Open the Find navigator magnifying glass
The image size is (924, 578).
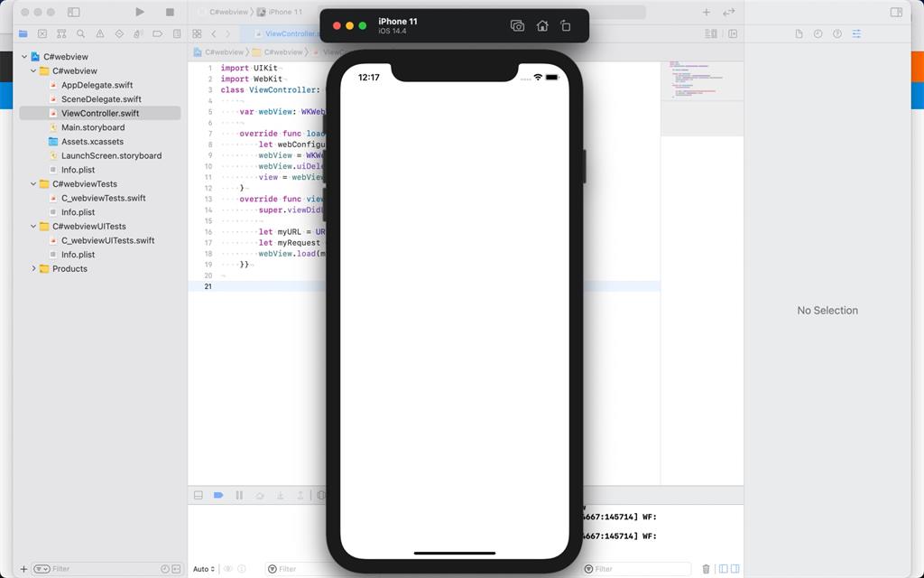[x=80, y=33]
